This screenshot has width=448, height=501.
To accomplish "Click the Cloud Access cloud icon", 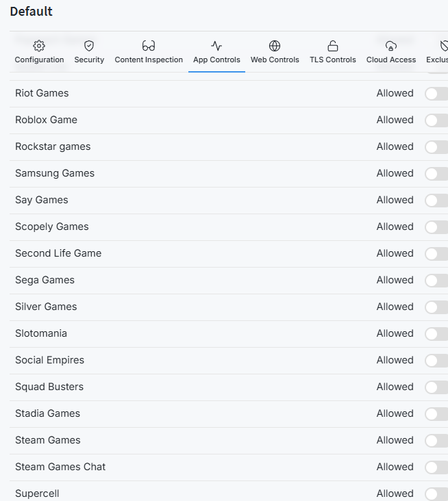I will (390, 46).
